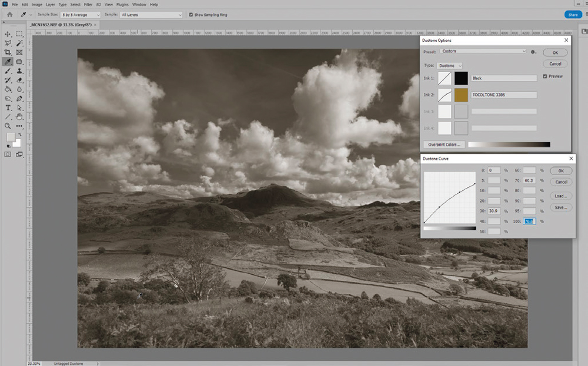Click the Ink 1 black color swatch
The height and width of the screenshot is (366, 588).
point(461,78)
